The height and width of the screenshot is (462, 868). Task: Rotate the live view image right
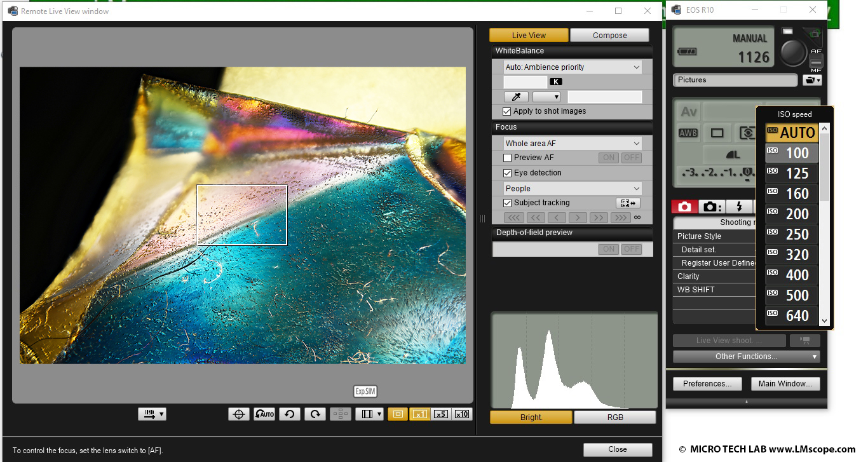tap(315, 414)
